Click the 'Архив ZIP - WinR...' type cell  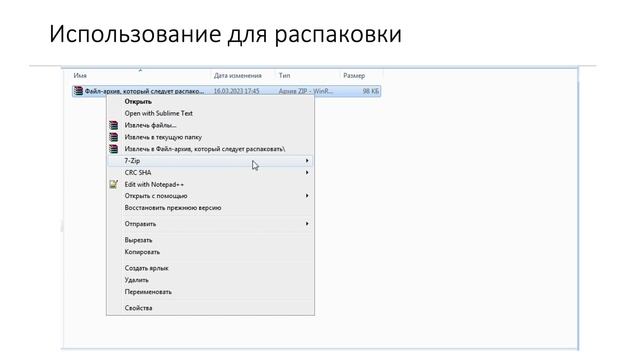click(306, 91)
